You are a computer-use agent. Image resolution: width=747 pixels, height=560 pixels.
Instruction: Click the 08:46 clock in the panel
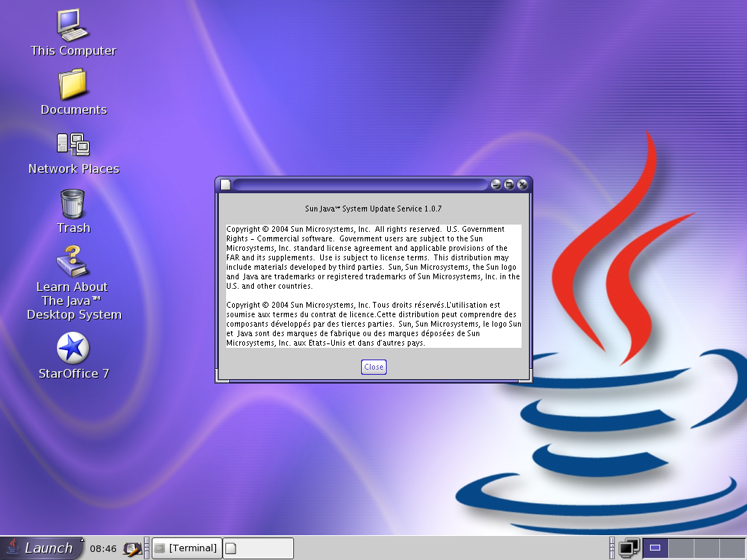click(103, 548)
